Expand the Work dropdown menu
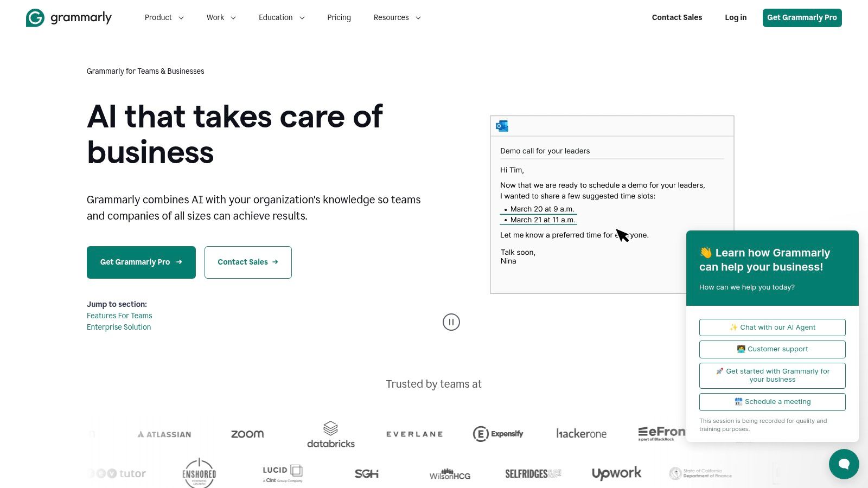 (x=221, y=17)
